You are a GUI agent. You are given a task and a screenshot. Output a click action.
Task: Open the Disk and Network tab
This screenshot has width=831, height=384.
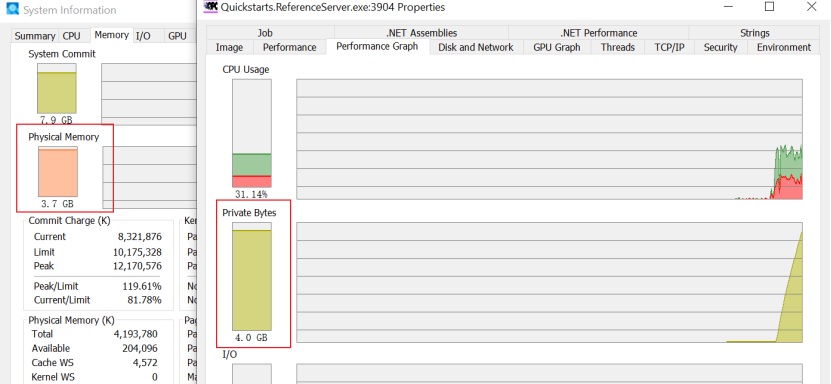pyautogui.click(x=475, y=47)
